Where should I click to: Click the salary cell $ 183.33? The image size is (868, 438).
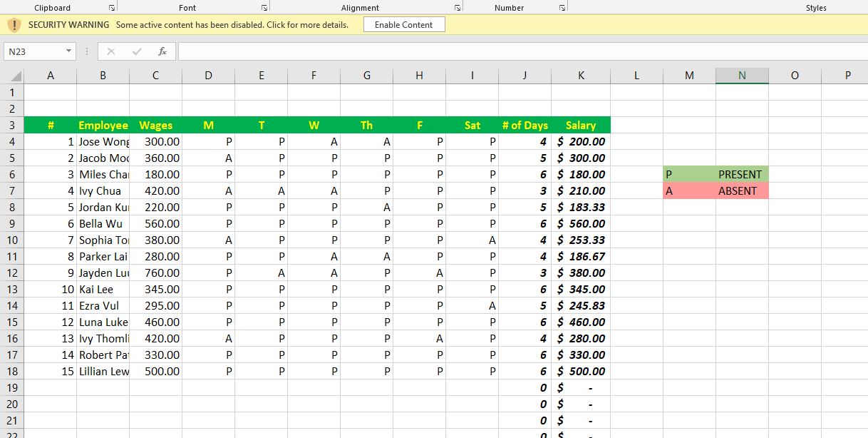pos(581,208)
